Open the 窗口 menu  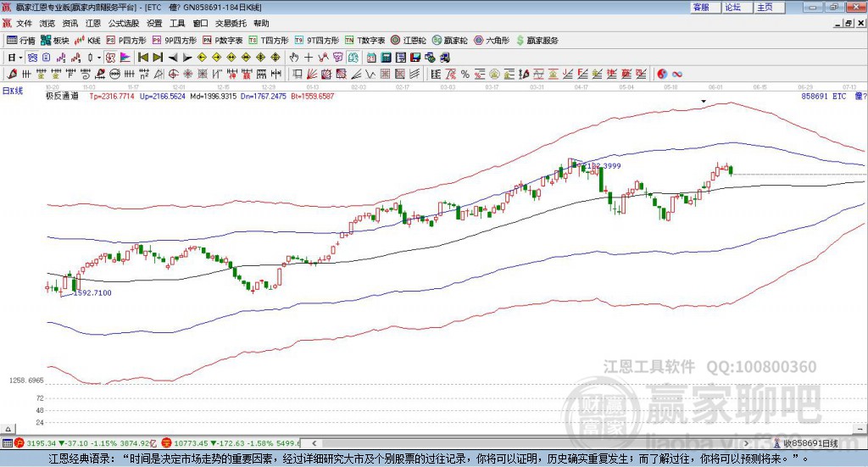point(200,23)
